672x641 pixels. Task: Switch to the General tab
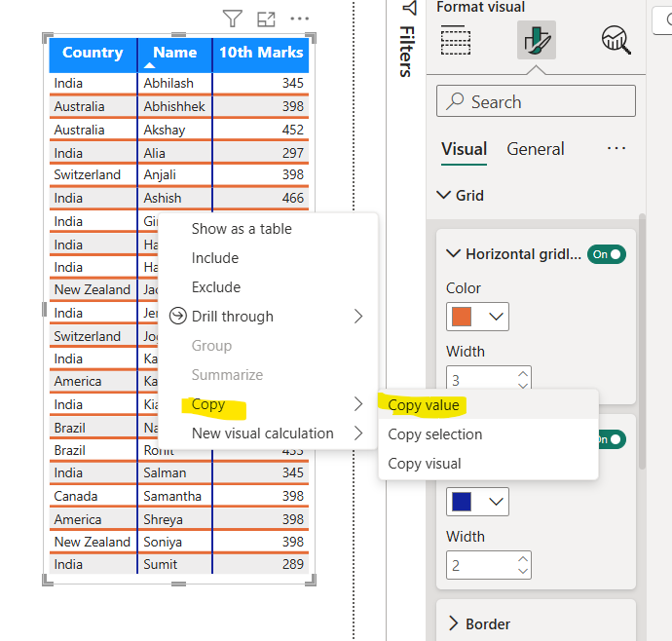pos(535,149)
